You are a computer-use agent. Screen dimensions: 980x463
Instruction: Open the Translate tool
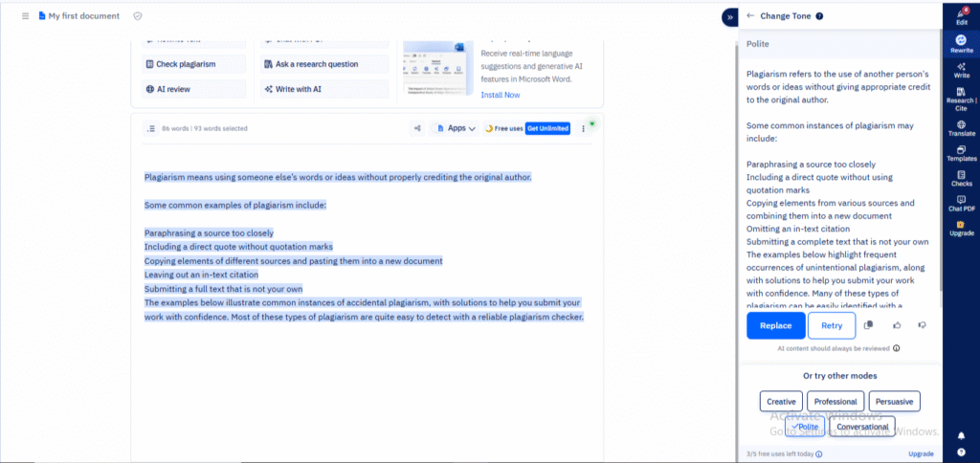point(961,126)
